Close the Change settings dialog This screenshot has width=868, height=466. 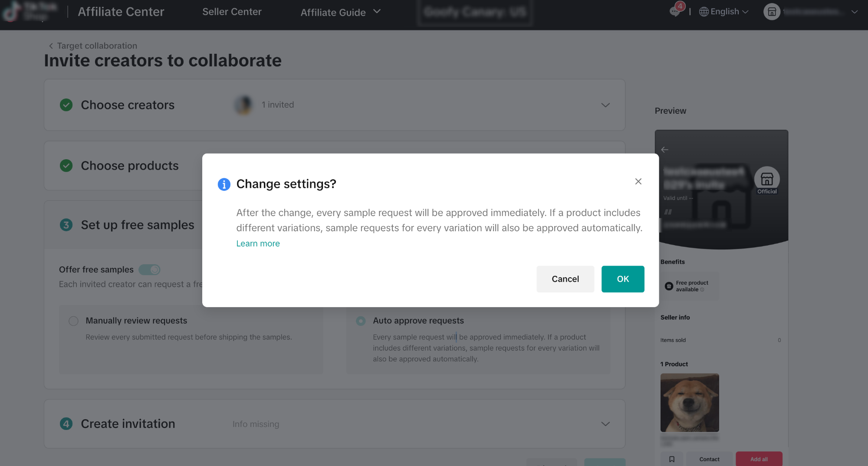[x=638, y=181]
